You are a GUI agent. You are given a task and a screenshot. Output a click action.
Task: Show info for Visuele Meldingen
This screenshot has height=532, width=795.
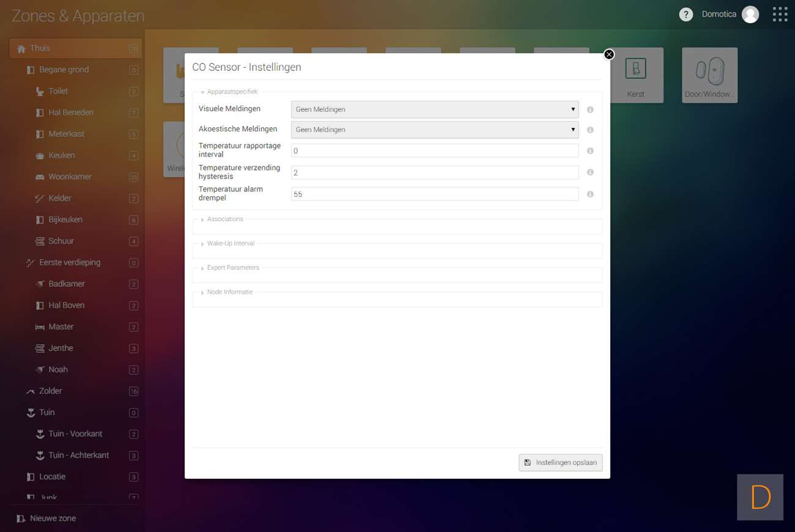pos(590,109)
